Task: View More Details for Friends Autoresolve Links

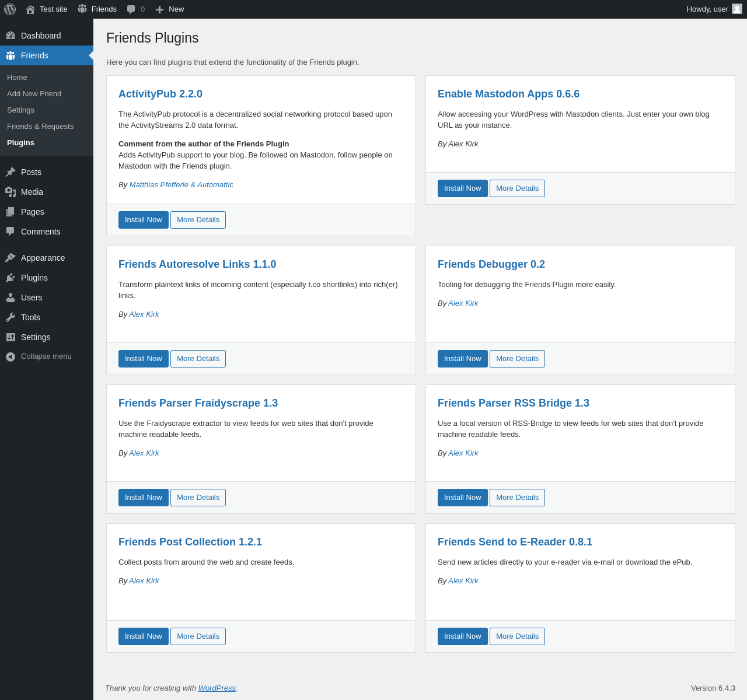Action: coord(198,359)
